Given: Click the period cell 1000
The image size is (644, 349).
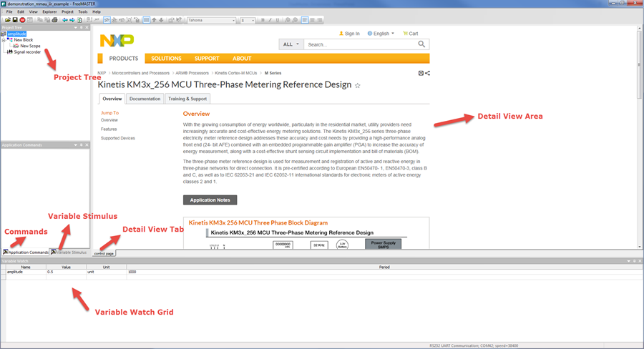Looking at the screenshot, I should [x=384, y=272].
